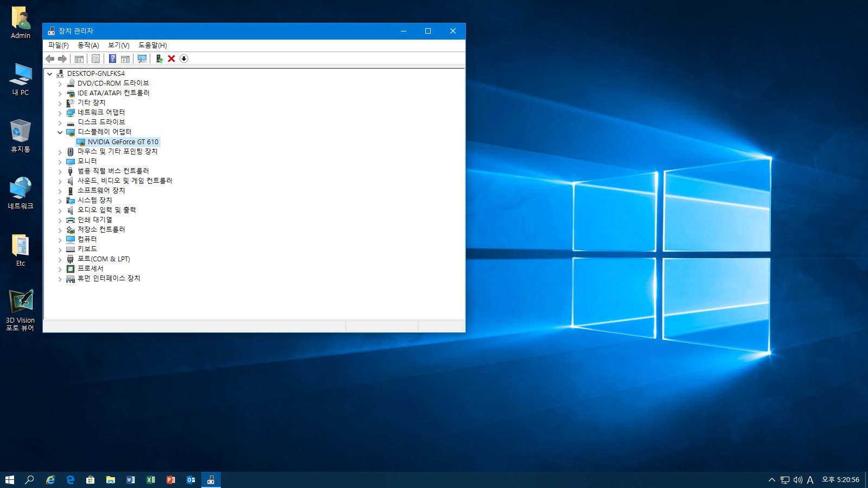The width and height of the screenshot is (868, 488).
Task: Open Excel from taskbar
Action: (x=151, y=480)
